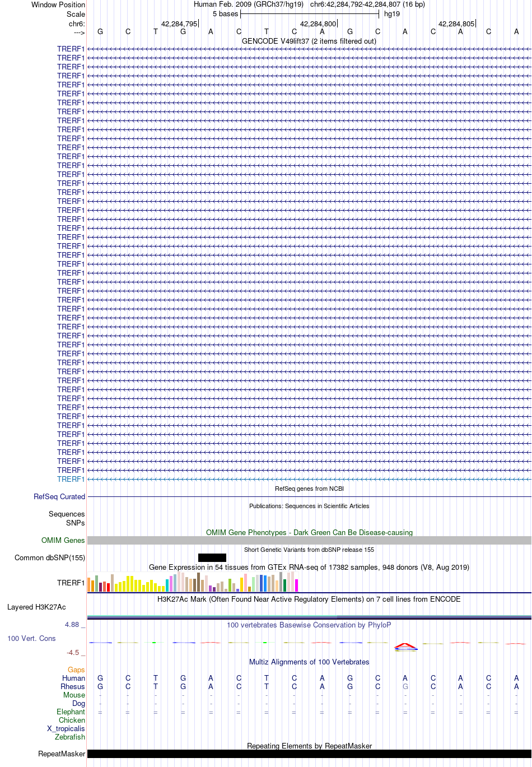The width and height of the screenshot is (532, 767).
Task: Click the gray OMIM Genes bar
Action: [x=309, y=540]
